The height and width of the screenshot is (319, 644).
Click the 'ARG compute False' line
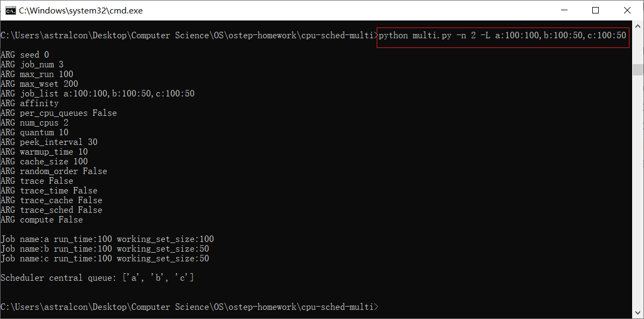(x=41, y=220)
